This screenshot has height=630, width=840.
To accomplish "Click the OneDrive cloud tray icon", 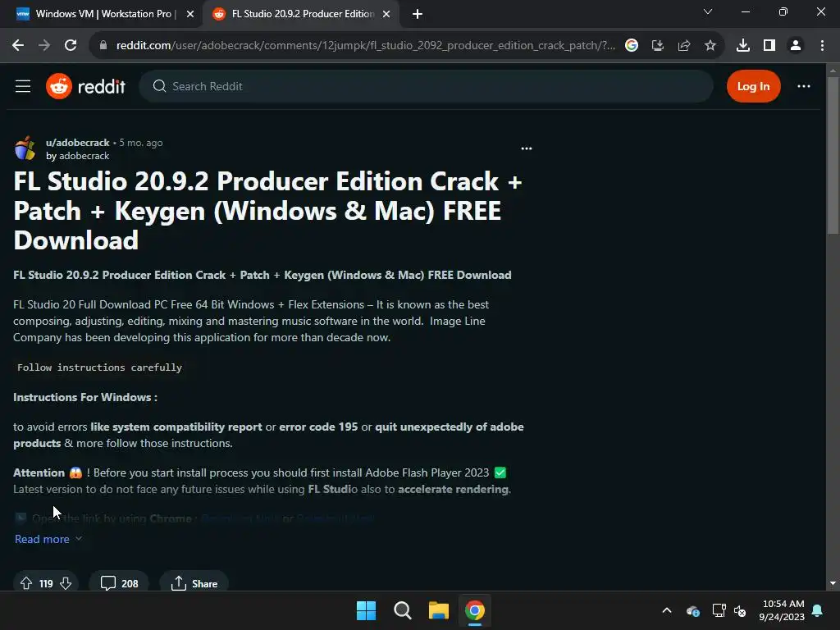I will (693, 610).
